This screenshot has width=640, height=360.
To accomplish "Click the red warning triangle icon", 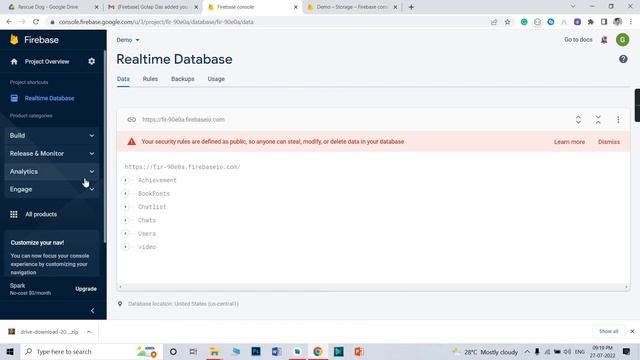I will pos(131,142).
